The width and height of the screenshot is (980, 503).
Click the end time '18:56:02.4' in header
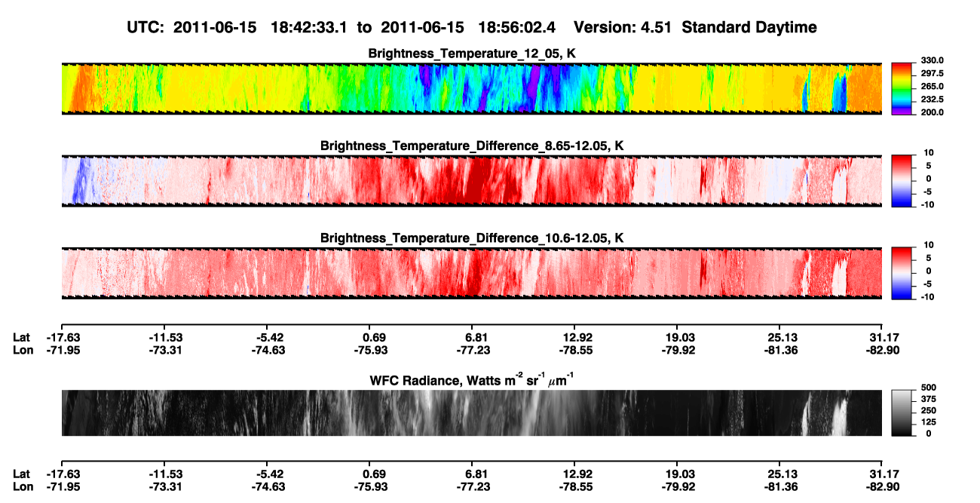point(516,27)
